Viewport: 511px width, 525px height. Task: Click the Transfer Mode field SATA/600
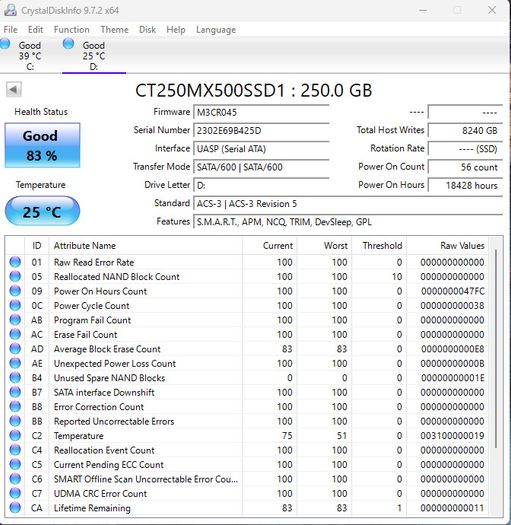click(x=261, y=167)
